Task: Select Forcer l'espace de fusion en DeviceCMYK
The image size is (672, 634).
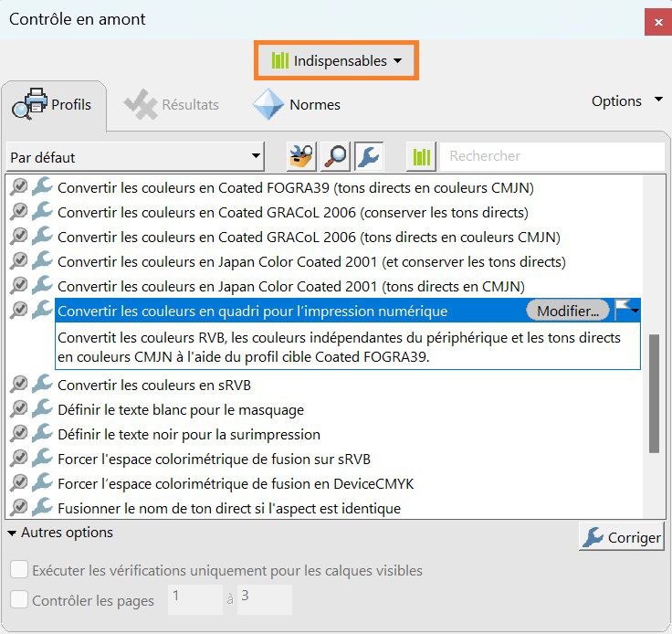Action: 236,484
